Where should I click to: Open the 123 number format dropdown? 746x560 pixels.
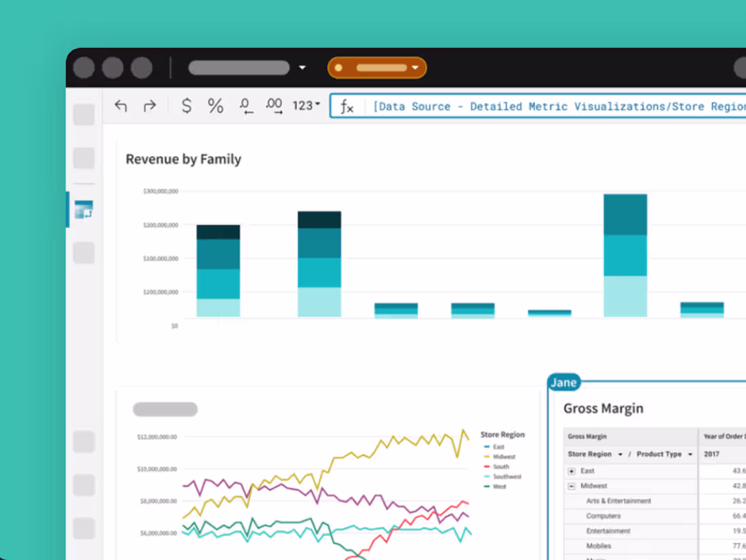306,105
